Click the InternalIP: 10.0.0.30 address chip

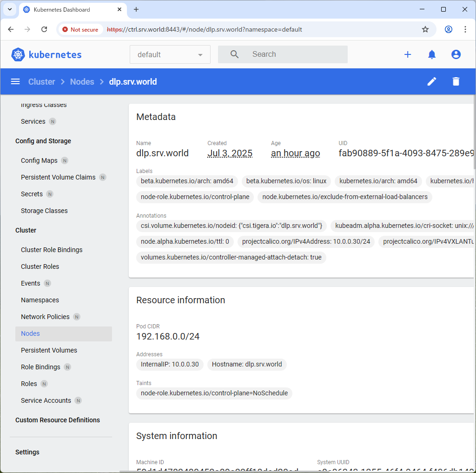pyautogui.click(x=170, y=364)
